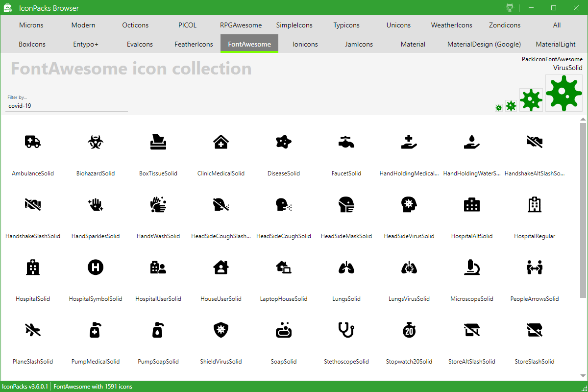Choose the PlaneSlashSolid icon
The image size is (588, 392).
pos(33,330)
